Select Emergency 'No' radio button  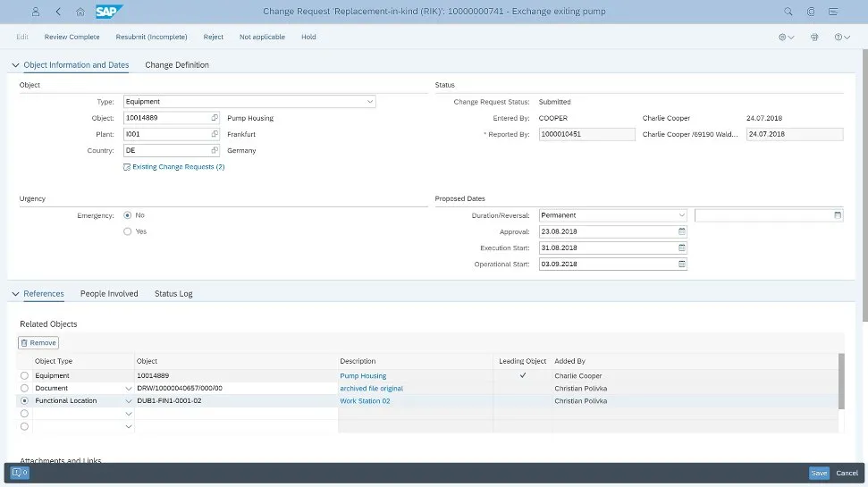click(x=128, y=215)
